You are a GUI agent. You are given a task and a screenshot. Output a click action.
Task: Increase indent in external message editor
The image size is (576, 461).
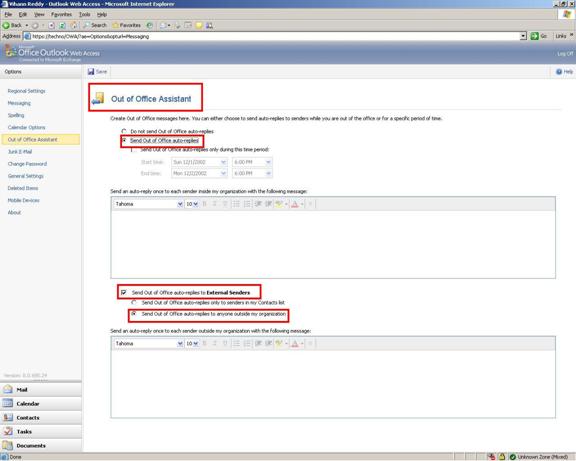point(269,343)
